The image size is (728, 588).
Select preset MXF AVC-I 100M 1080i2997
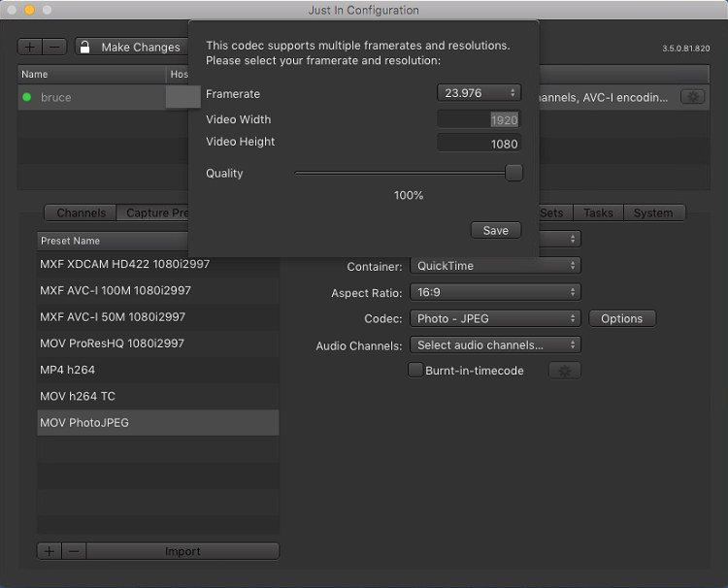point(158,290)
